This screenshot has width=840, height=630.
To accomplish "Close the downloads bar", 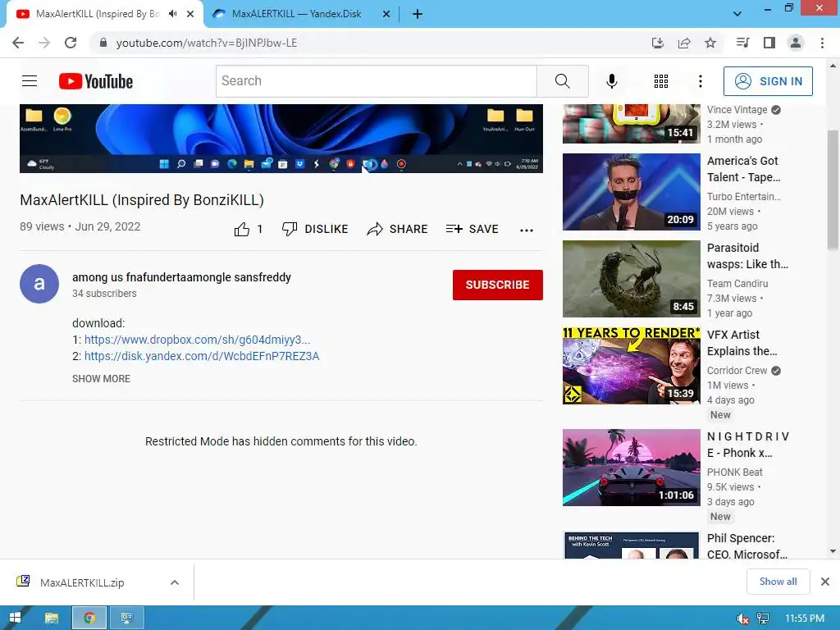I will [825, 582].
